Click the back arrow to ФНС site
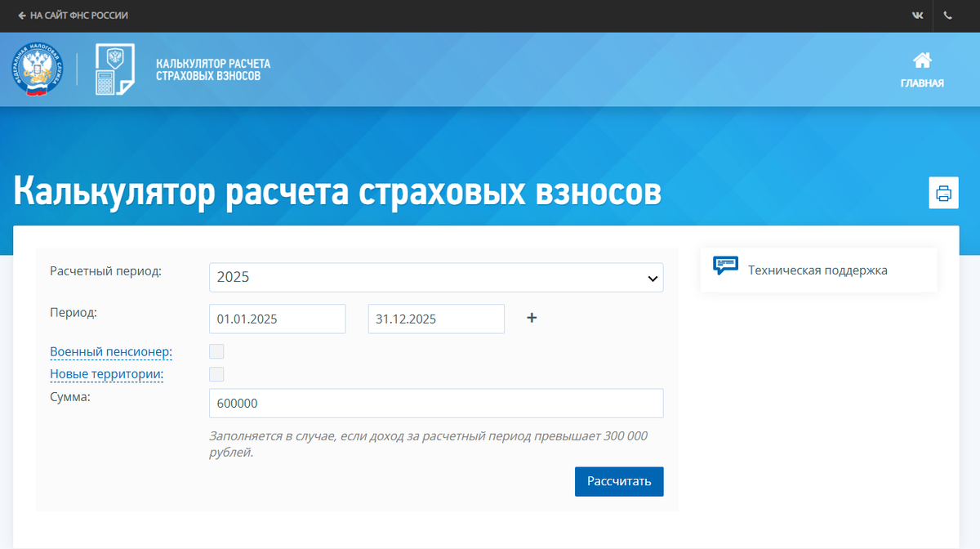The height and width of the screenshot is (549, 980). [x=22, y=16]
